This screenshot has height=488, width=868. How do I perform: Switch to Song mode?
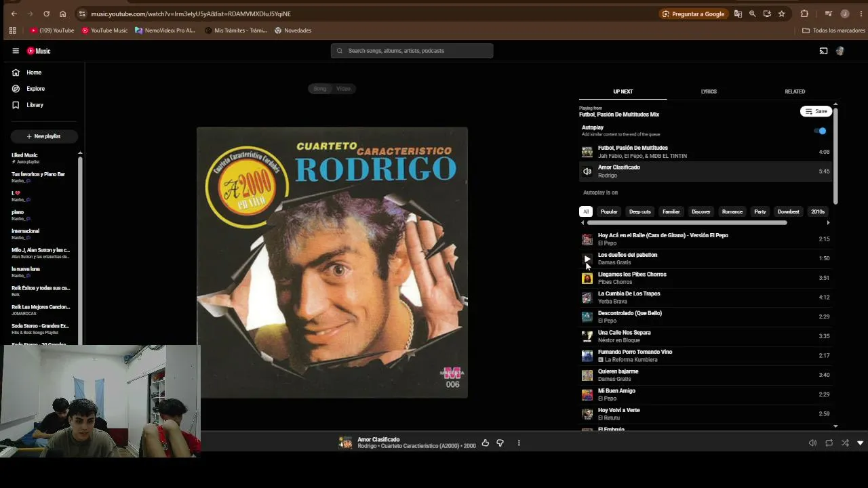[320, 89]
